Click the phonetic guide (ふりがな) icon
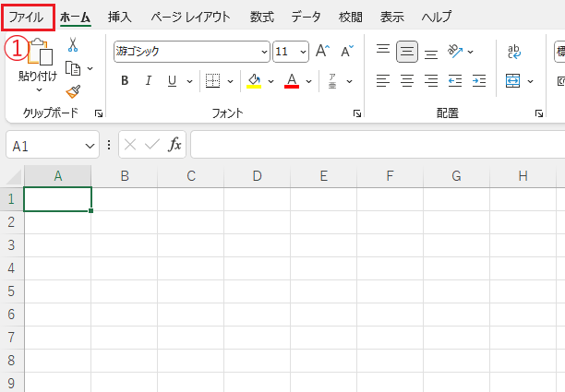Screen dimensions: 565x392 tap(332, 80)
